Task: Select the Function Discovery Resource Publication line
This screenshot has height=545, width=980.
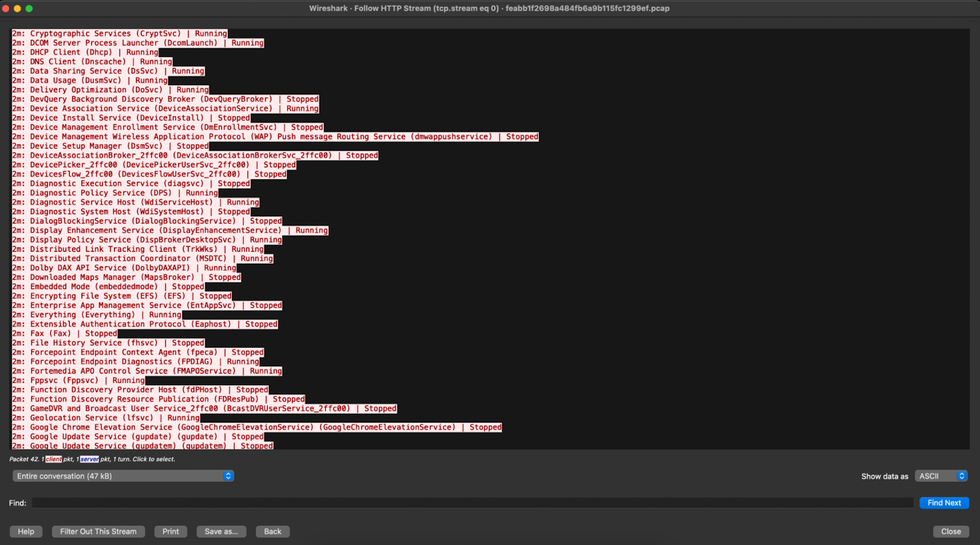Action: (159, 399)
